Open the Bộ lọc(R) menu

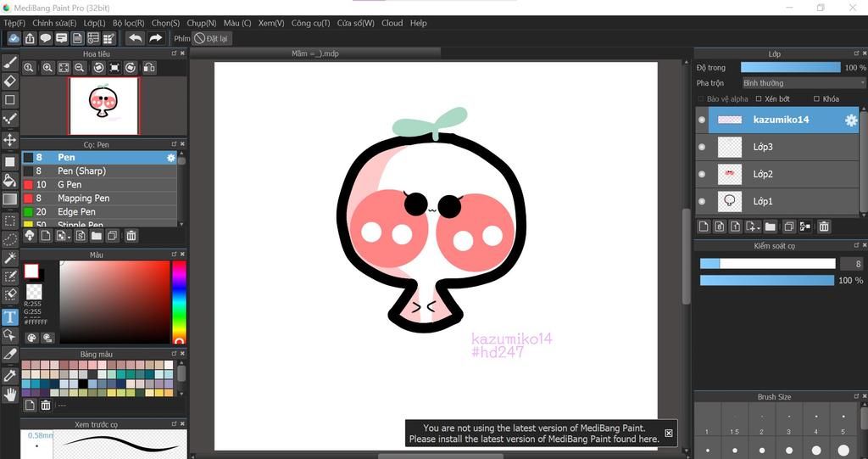(x=129, y=23)
